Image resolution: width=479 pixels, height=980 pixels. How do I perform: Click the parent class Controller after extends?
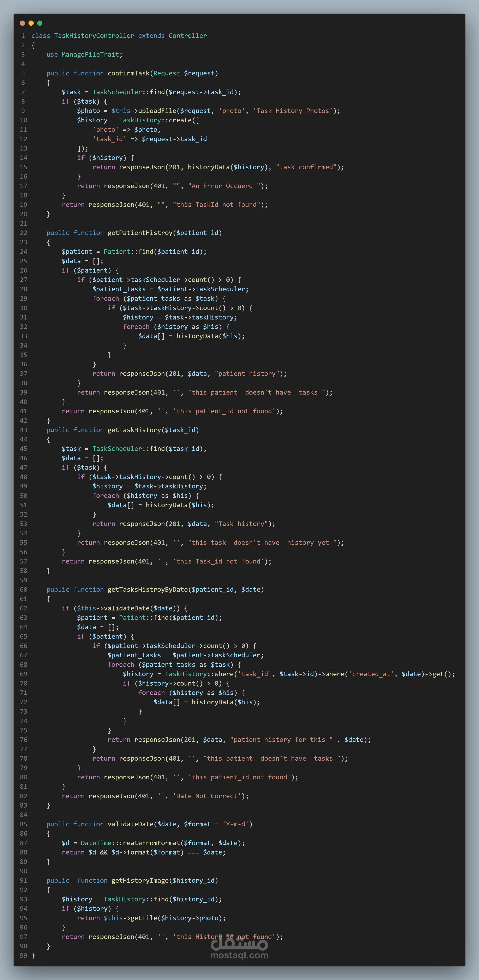point(188,36)
